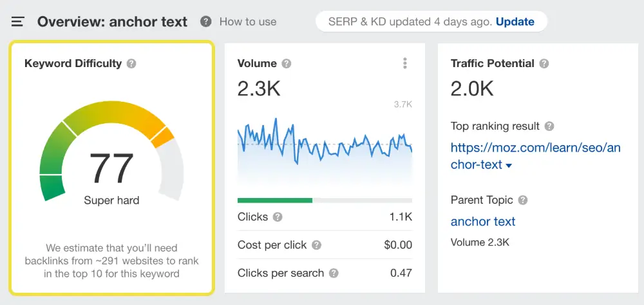644x305 pixels.
Task: Click the green clicks progress bar
Action: coord(275,201)
